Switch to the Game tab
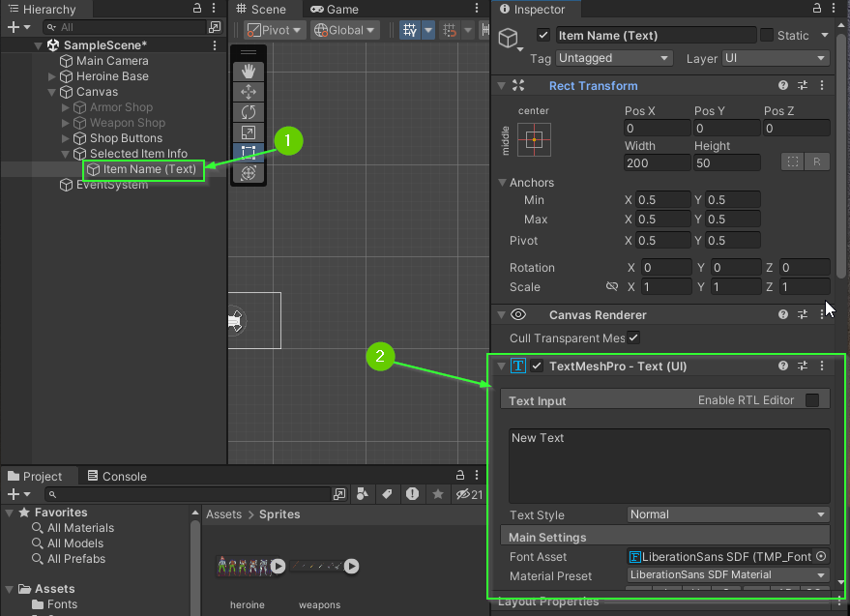Image resolution: width=850 pixels, height=616 pixels. (x=337, y=9)
